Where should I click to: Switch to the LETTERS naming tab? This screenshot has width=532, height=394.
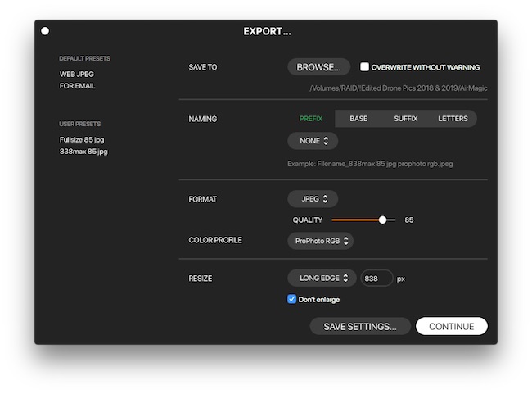coord(453,119)
